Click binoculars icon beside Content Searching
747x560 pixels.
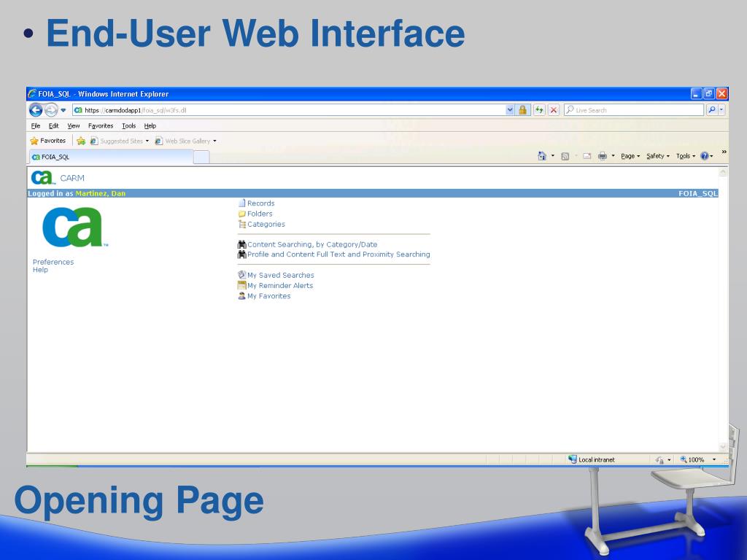point(241,244)
